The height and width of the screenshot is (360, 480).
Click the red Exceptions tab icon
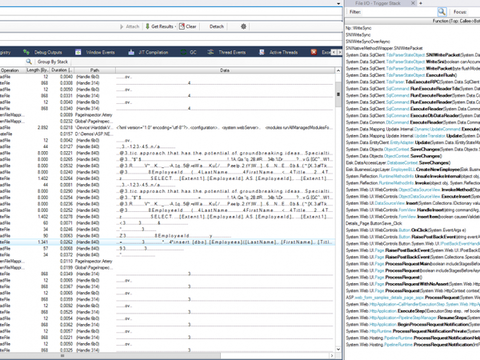314,52
